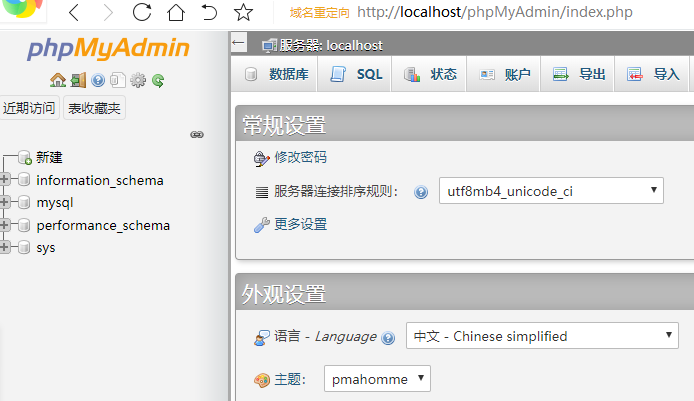Click the performance_schema database icon

coord(24,225)
